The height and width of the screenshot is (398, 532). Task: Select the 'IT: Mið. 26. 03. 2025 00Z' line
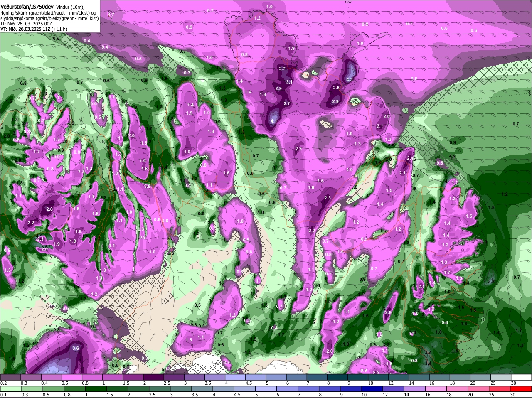(26, 24)
